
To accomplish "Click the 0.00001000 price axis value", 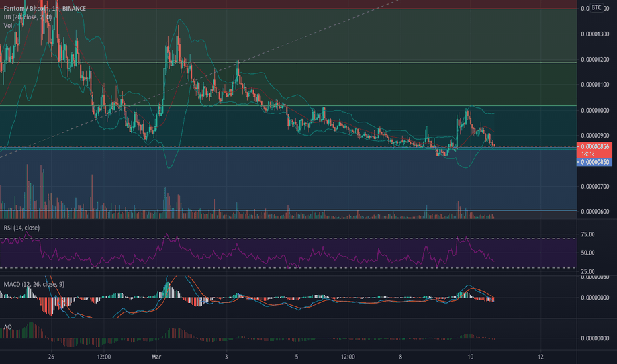I will point(595,110).
